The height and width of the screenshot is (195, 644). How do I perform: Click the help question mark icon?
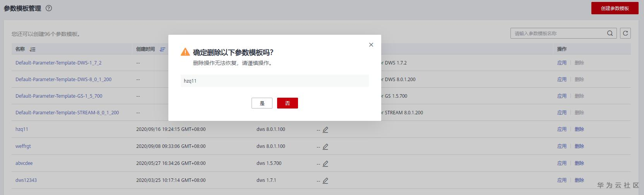(49, 8)
